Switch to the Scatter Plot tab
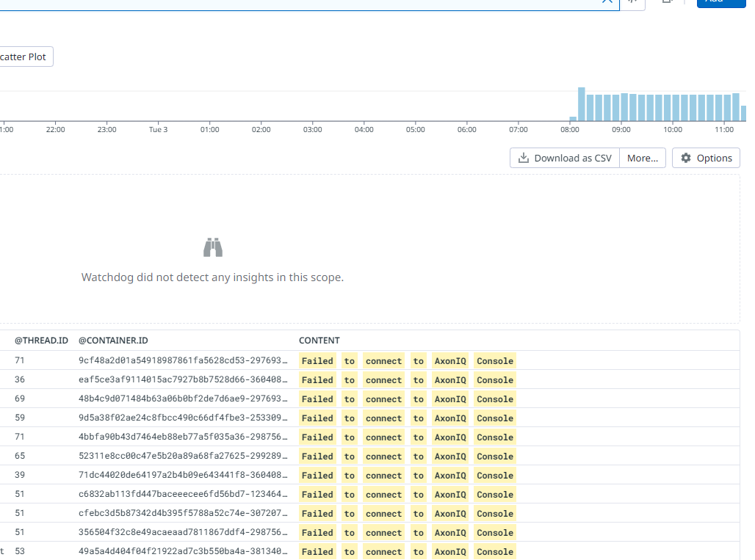The width and height of the screenshot is (755, 560). (x=26, y=57)
